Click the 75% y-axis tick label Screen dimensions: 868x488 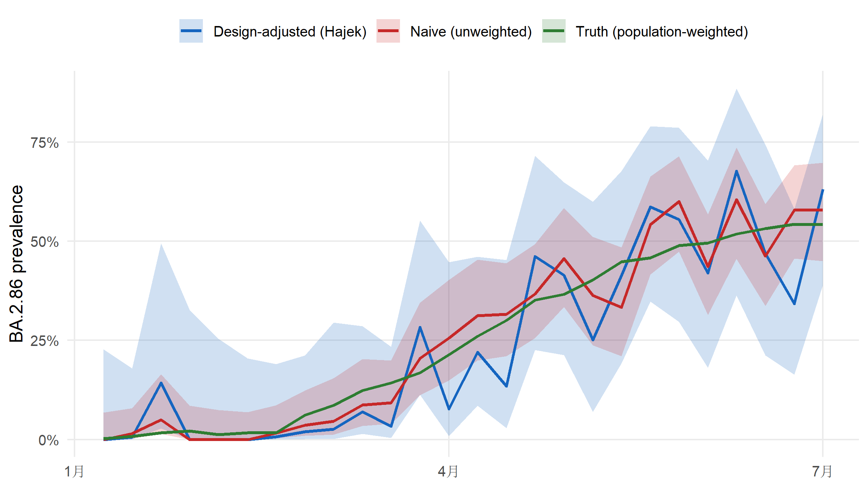coord(44,143)
